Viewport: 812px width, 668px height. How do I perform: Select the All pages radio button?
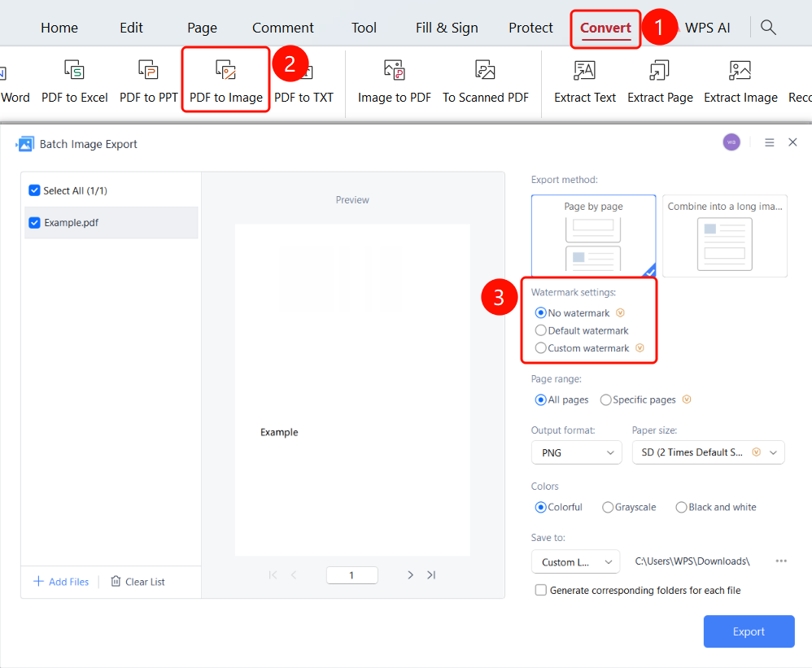tap(540, 399)
